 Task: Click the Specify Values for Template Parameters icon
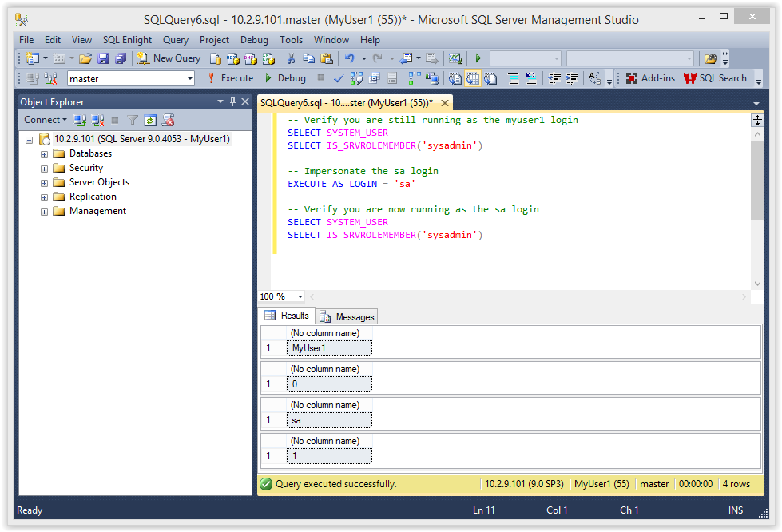pyautogui.click(x=594, y=78)
